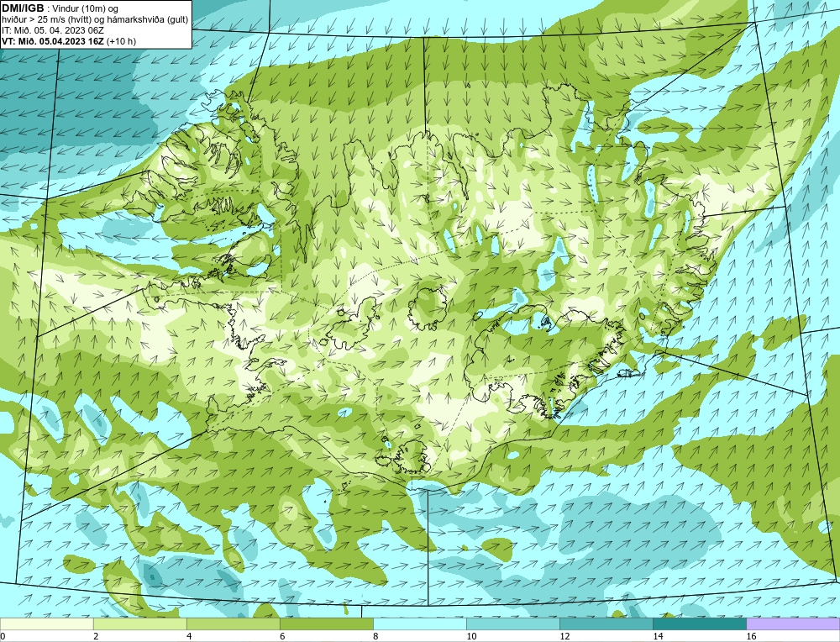
Task: Click the scale label '4'
Action: point(189,636)
